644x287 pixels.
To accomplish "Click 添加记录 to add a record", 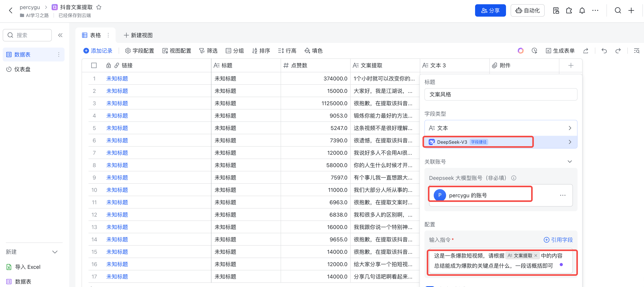I will [98, 51].
